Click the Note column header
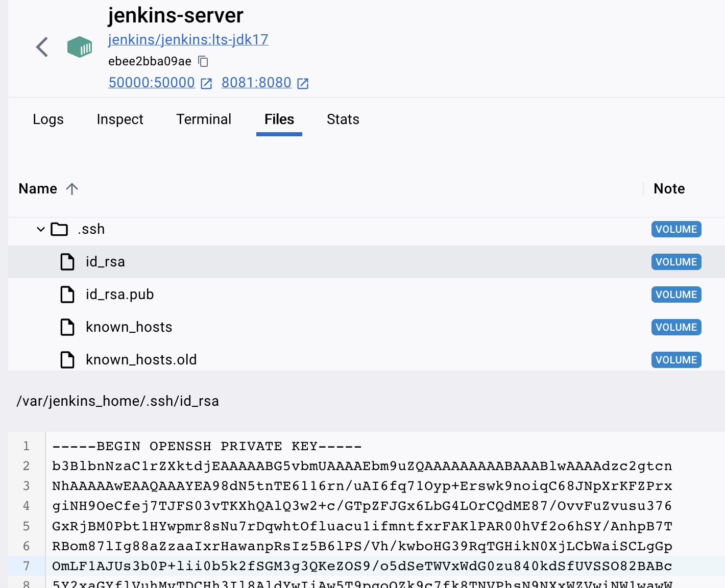This screenshot has width=725, height=588. pyautogui.click(x=669, y=189)
